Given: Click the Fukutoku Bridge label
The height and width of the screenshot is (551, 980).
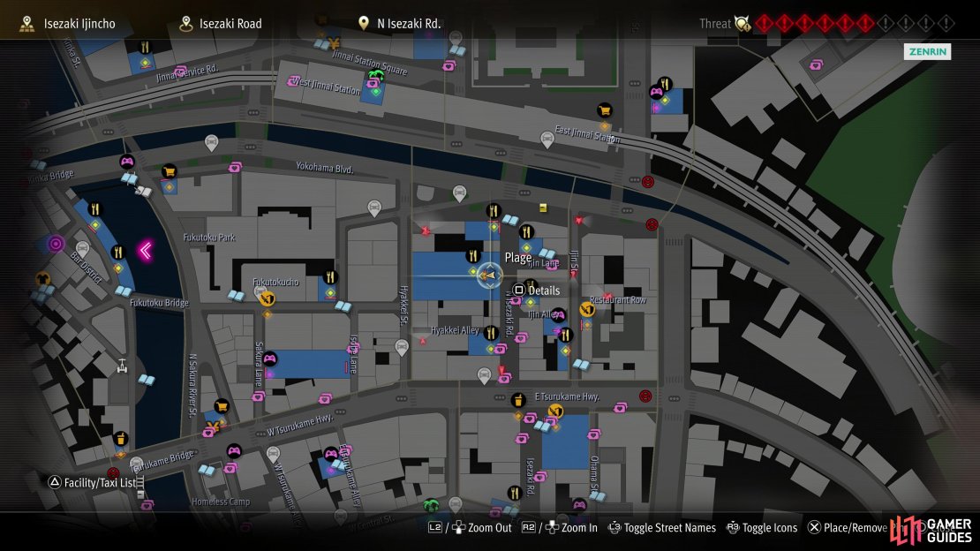Looking at the screenshot, I should 159,303.
